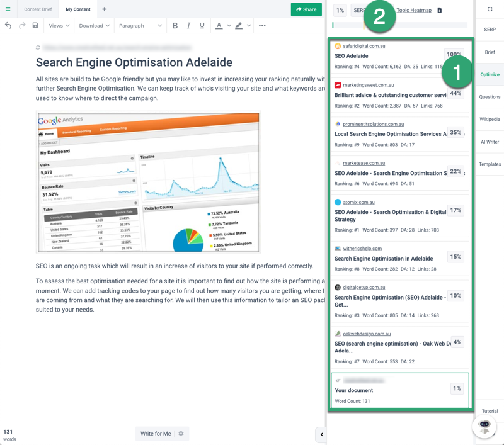Viewport: 504px width, 445px height.
Task: Open the Paragraph style dropdown
Action: [140, 26]
